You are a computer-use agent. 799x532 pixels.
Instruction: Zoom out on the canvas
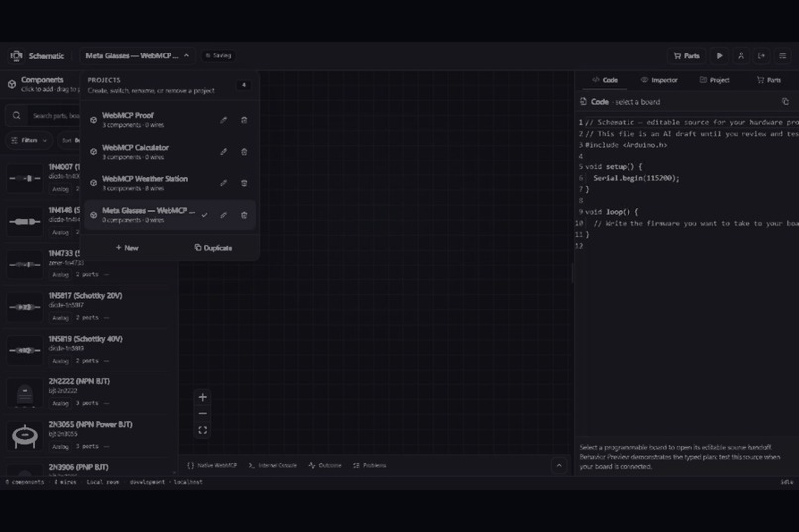click(x=203, y=413)
